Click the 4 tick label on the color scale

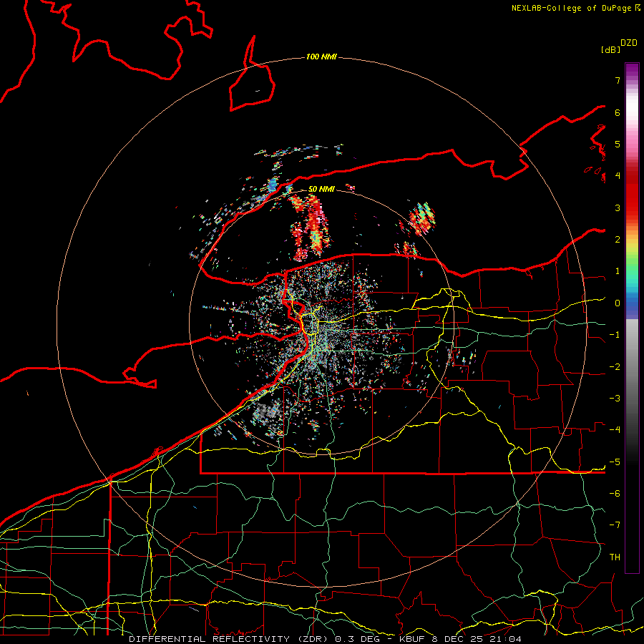pos(618,176)
